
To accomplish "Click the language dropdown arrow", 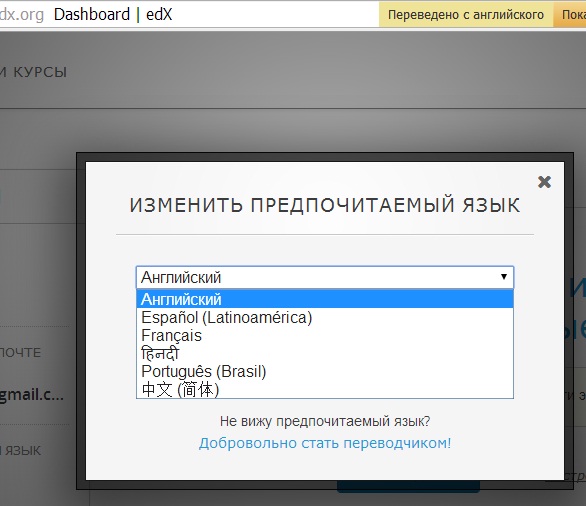I will click(504, 277).
